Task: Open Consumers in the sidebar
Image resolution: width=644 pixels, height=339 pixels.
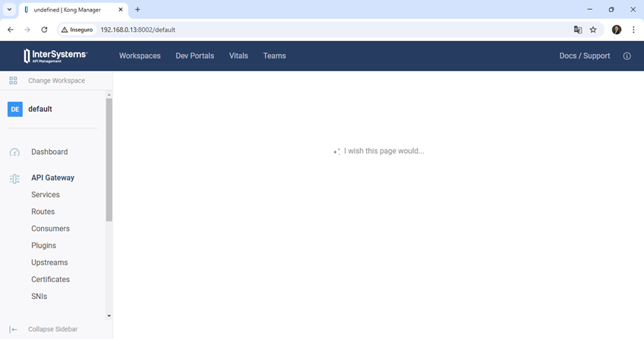Action: [51, 229]
